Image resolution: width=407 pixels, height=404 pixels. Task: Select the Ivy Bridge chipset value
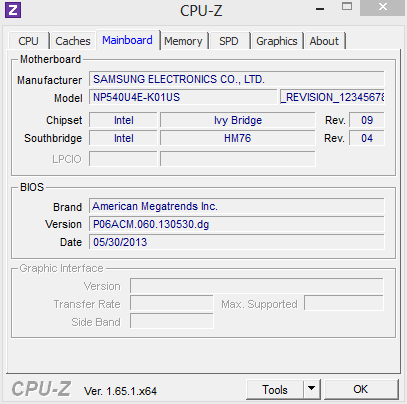(238, 120)
